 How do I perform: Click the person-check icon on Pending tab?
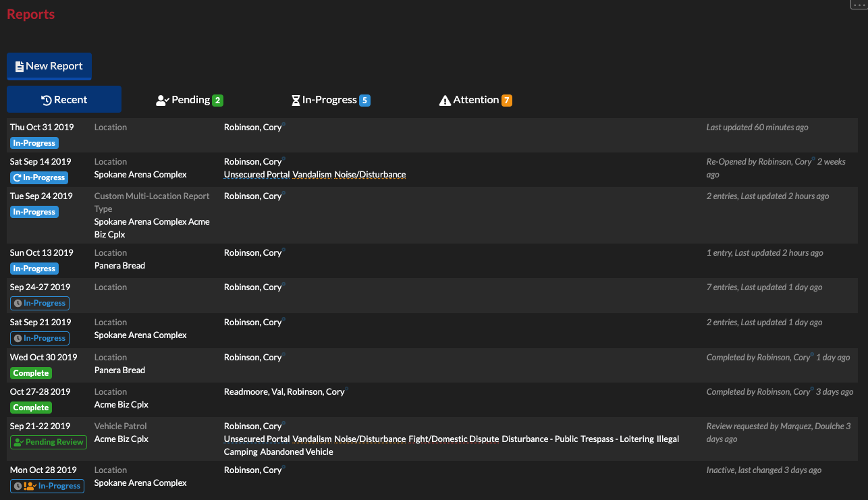coord(162,100)
